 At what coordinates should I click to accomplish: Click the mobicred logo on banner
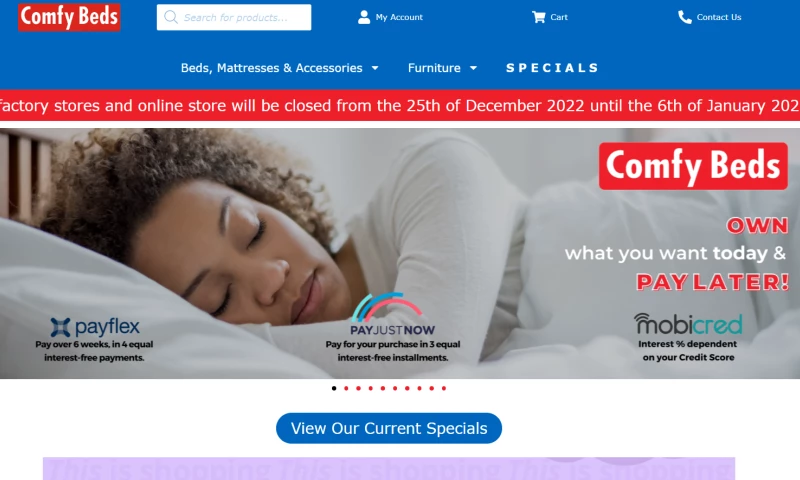click(688, 324)
